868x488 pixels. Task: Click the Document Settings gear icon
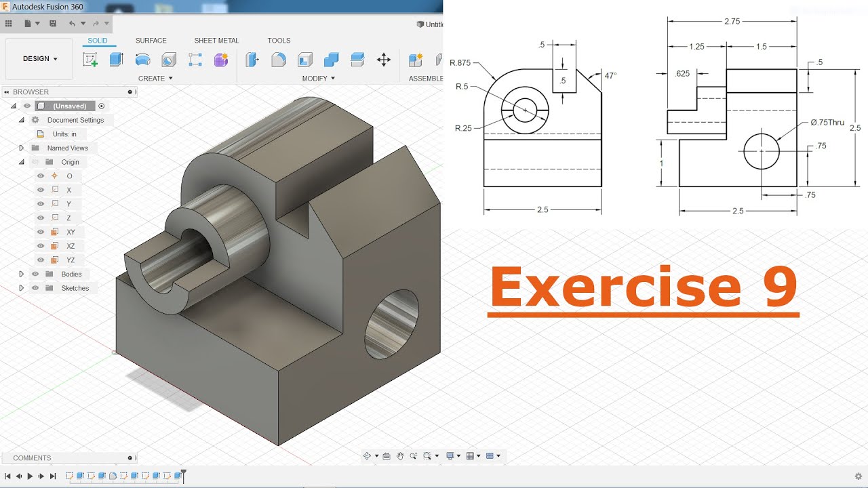[36, 120]
